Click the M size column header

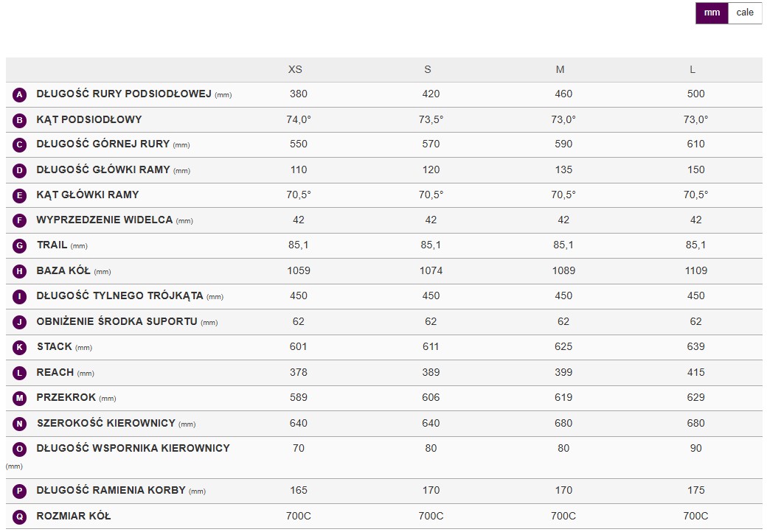(x=560, y=69)
